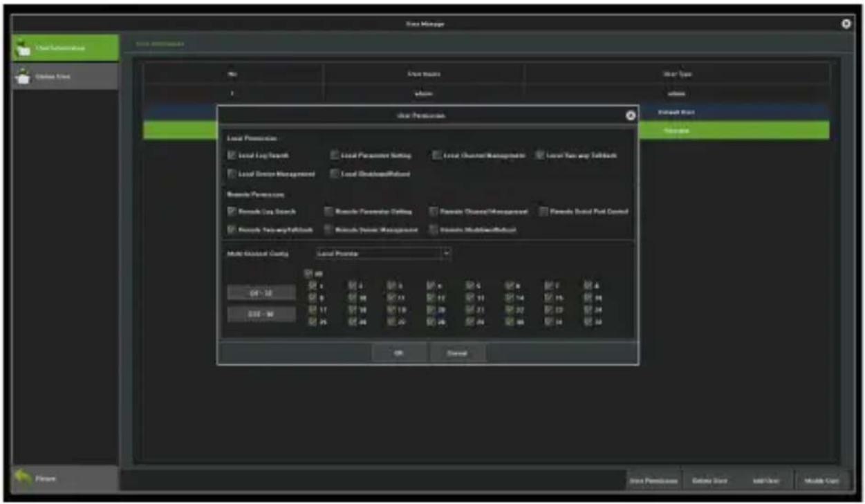This screenshot has height=504, width=865.
Task: Enable Local Device Management checkbox
Action: (232, 174)
